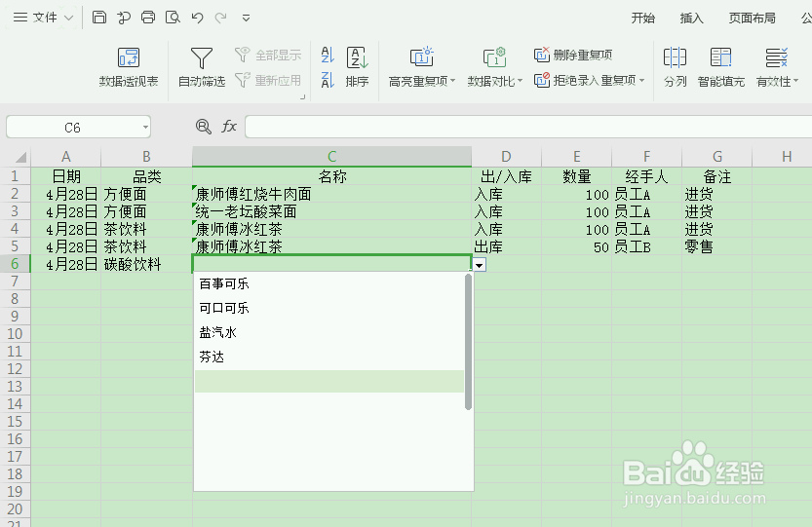Click the quantity cell showing 50
Image resolution: width=812 pixels, height=527 pixels.
576,246
